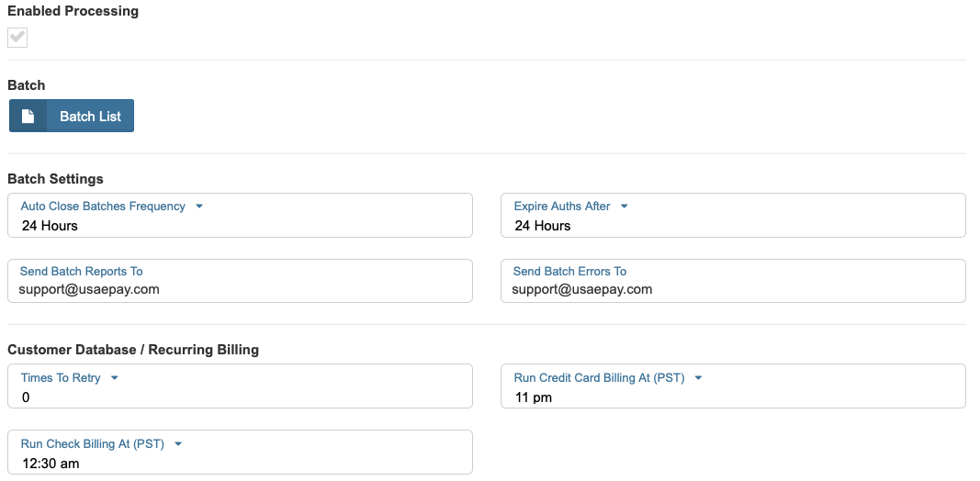This screenshot has width=980, height=481.
Task: Click the caret beside Times To Retry
Action: point(115,378)
